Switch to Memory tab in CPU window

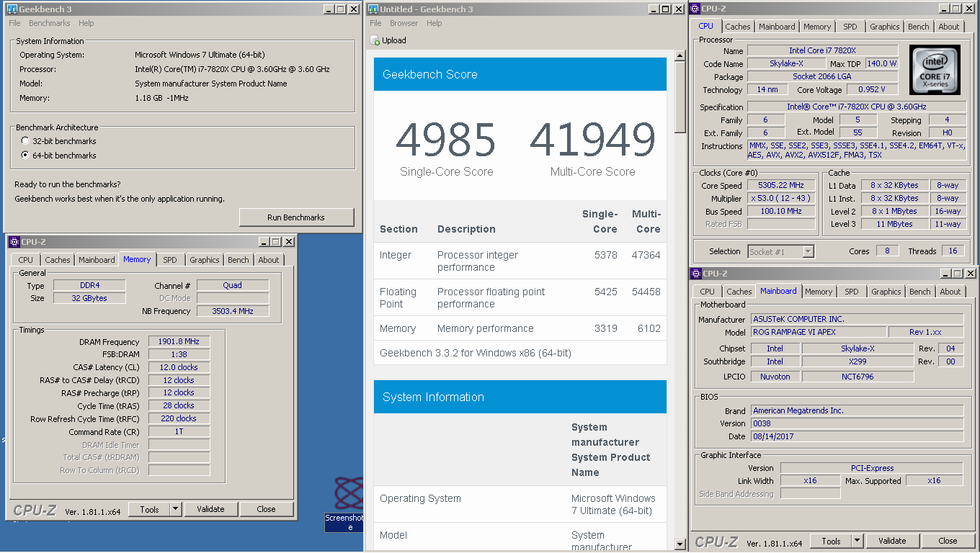pos(817,27)
